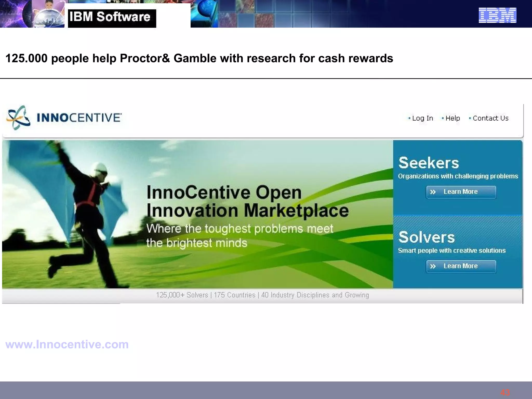Click Learn More under Seekers
532x399 pixels.
point(461,192)
